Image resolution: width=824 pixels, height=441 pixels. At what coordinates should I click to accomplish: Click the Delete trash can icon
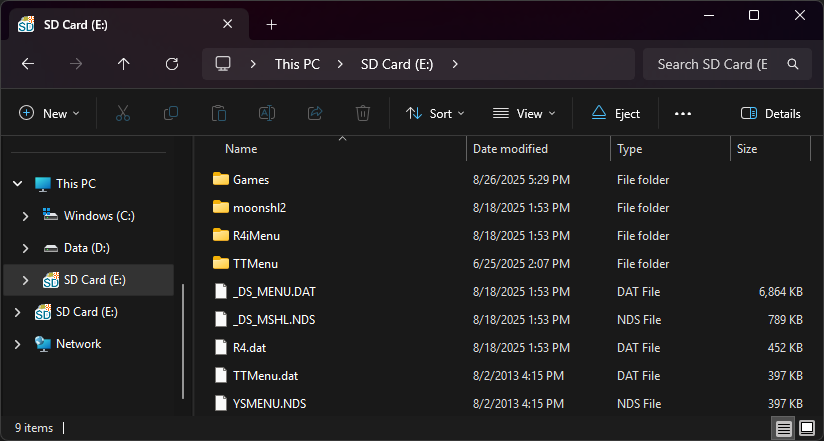(363, 113)
